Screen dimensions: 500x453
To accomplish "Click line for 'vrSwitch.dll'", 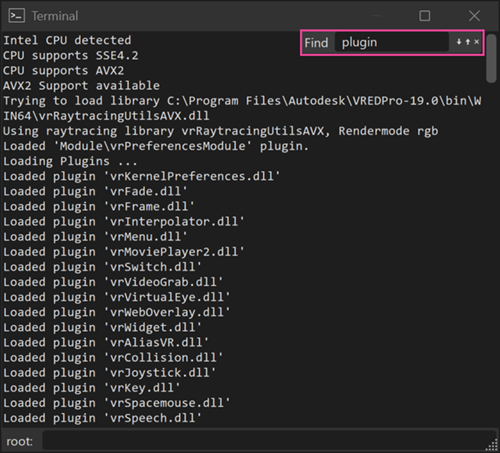I will coord(103,267).
